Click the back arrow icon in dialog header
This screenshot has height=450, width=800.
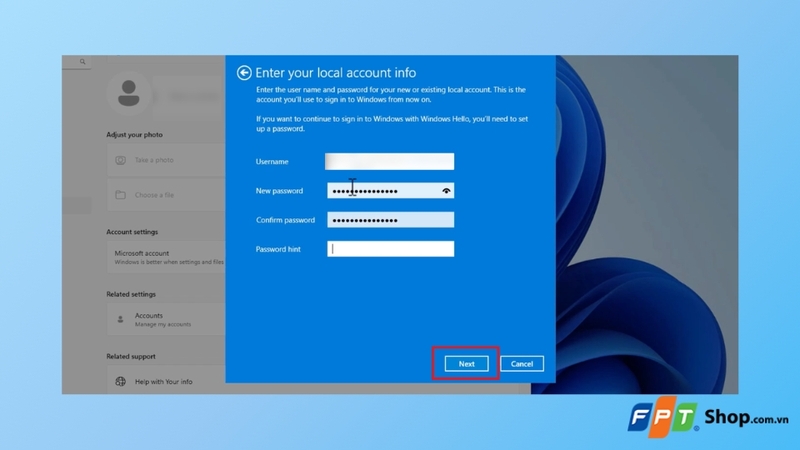pyautogui.click(x=244, y=73)
